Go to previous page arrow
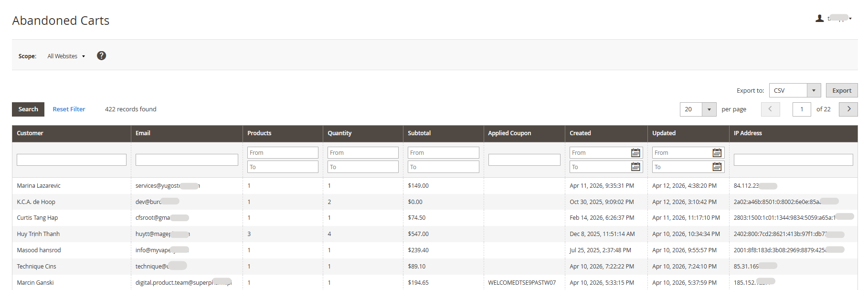Screen dimensions: 868x290 pyautogui.click(x=770, y=109)
